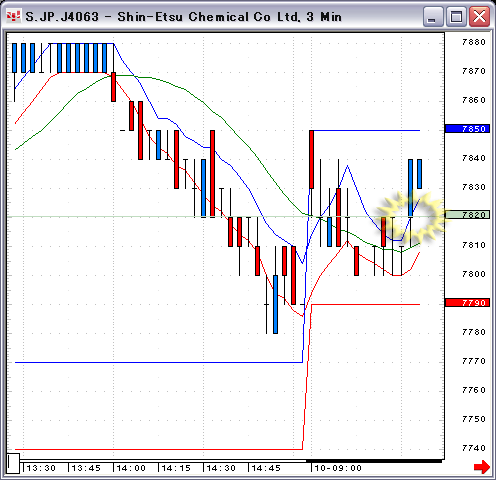This screenshot has height=480, width=496.
Task: Click the 14:00 time label
Action: (x=131, y=468)
